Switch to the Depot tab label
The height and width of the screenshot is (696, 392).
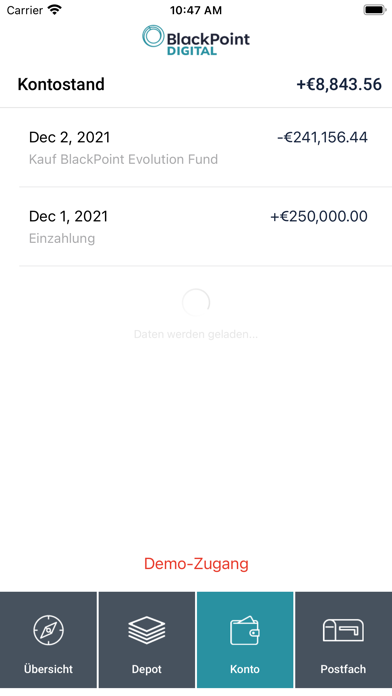tap(147, 669)
